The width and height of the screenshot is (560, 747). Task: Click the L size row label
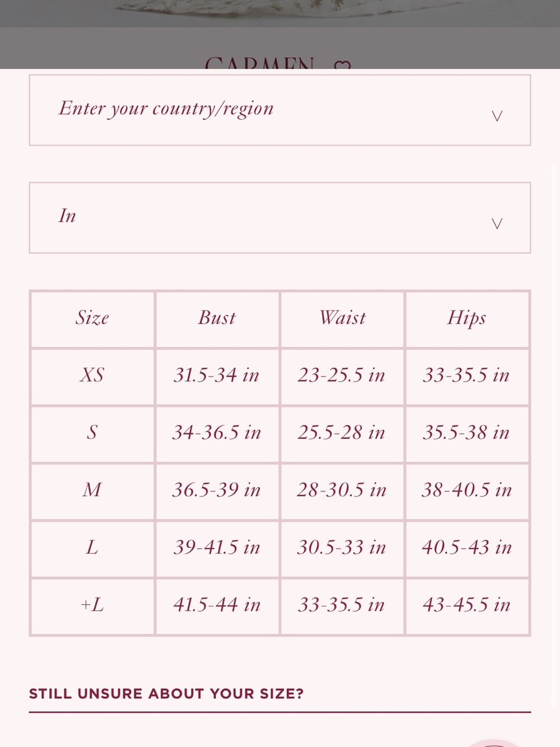(x=92, y=548)
